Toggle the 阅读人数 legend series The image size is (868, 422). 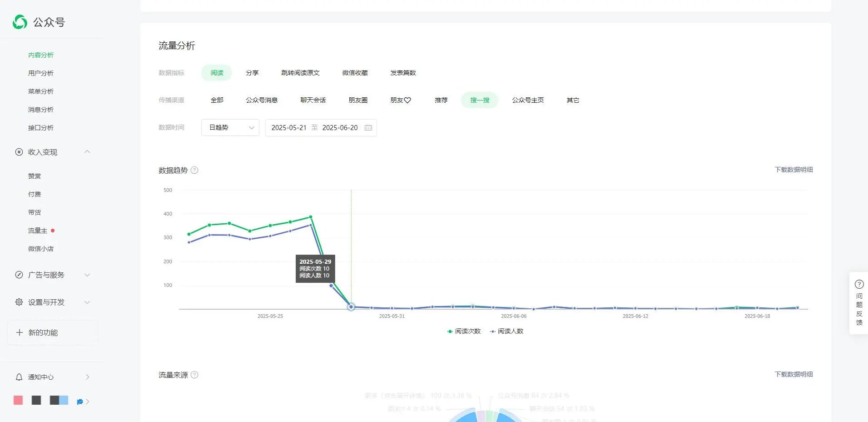[506, 331]
